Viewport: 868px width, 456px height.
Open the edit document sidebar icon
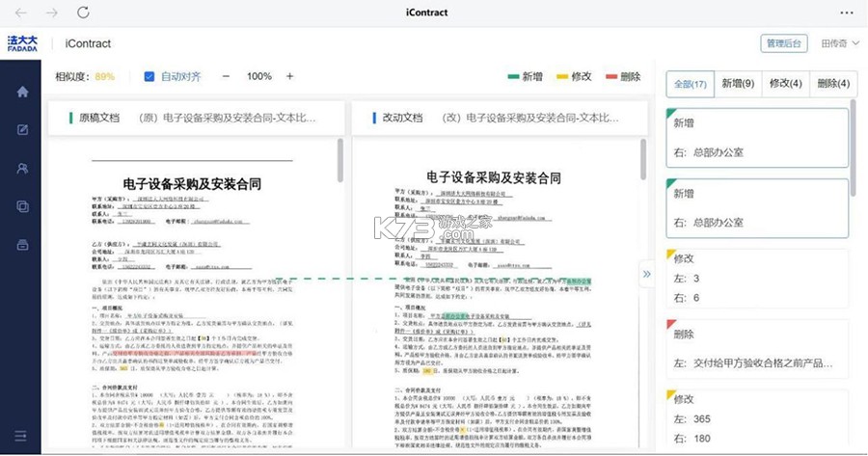point(22,130)
